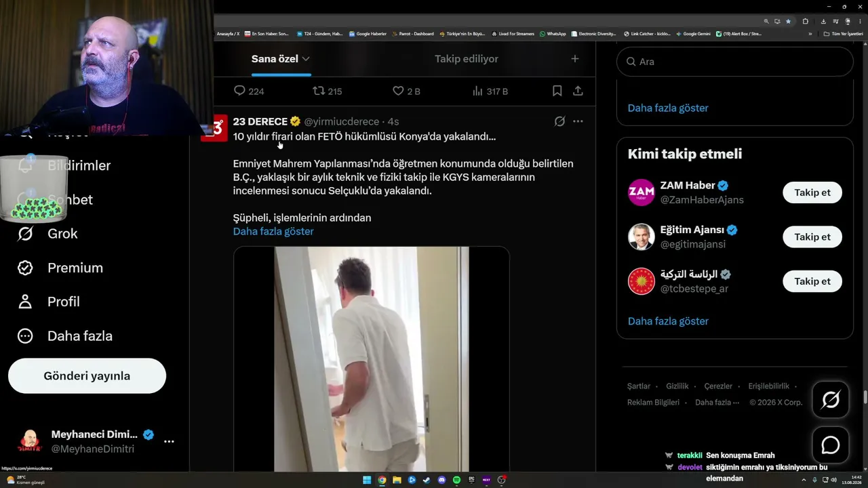Open Şartlar footer link
The image size is (868, 488).
click(x=639, y=386)
